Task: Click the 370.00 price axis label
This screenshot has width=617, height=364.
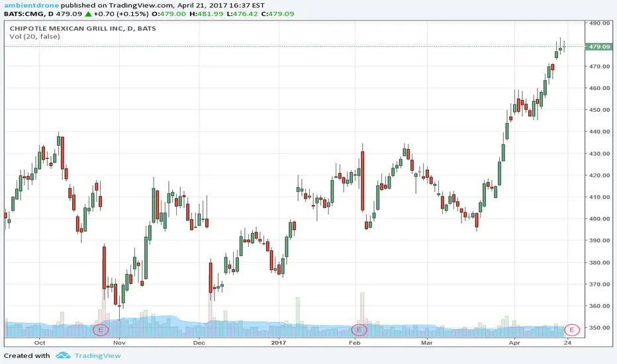Action: click(599, 284)
